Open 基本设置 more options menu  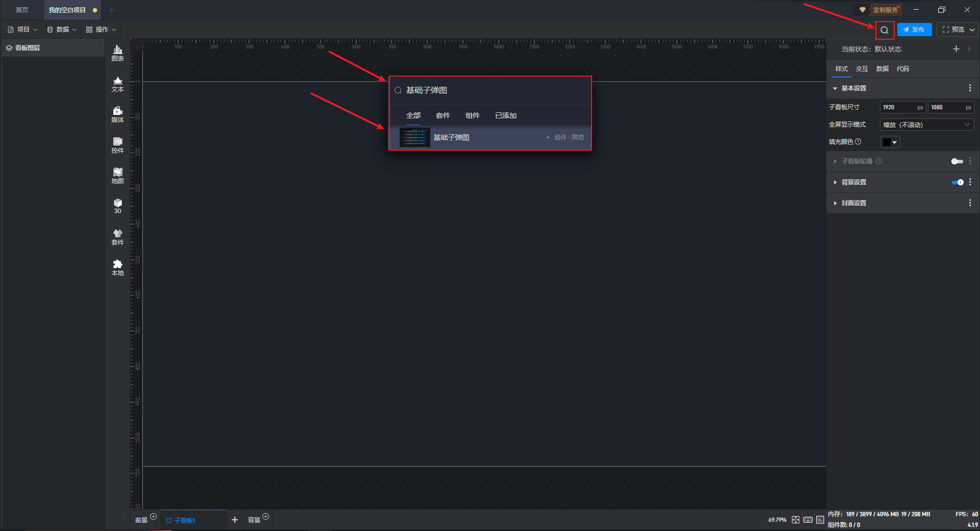(970, 88)
